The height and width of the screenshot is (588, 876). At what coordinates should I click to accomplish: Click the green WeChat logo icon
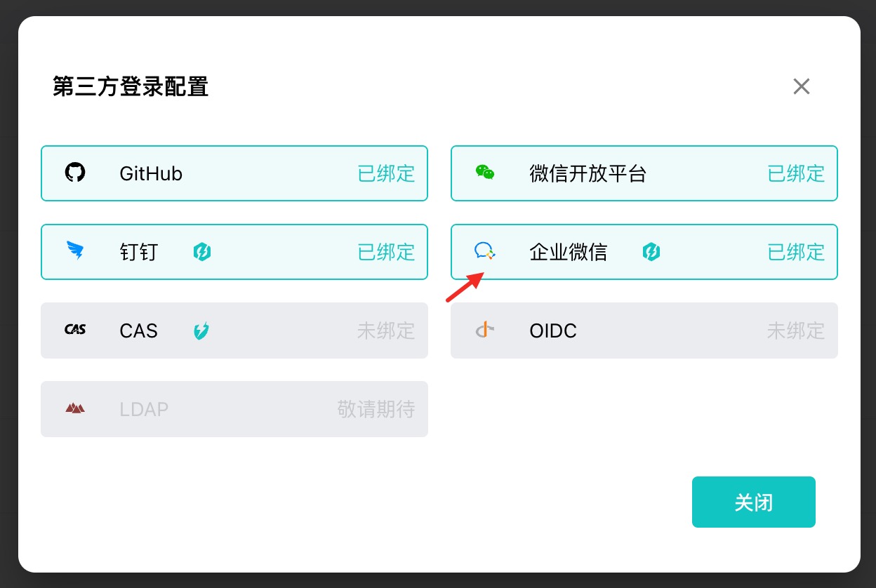pos(485,173)
